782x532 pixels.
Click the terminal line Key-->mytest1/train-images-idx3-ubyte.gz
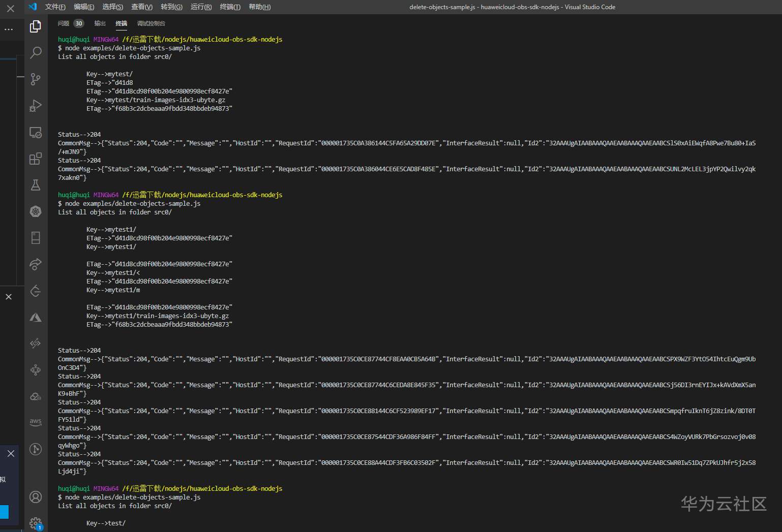click(158, 316)
